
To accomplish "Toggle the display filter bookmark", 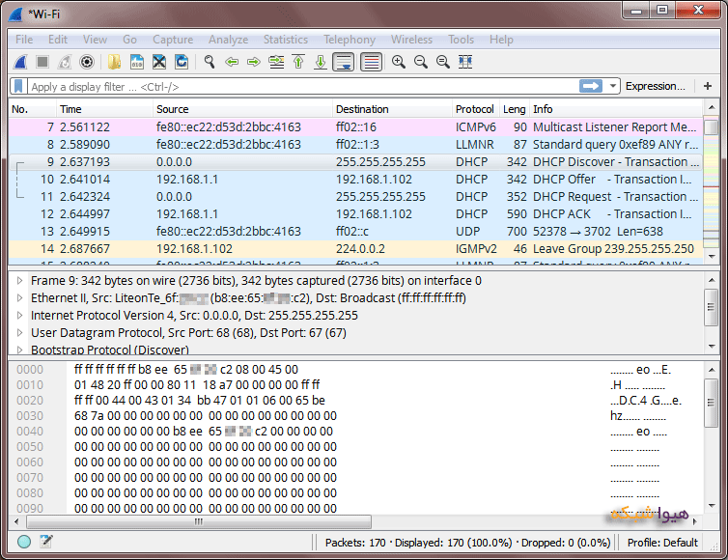I will coord(18,86).
